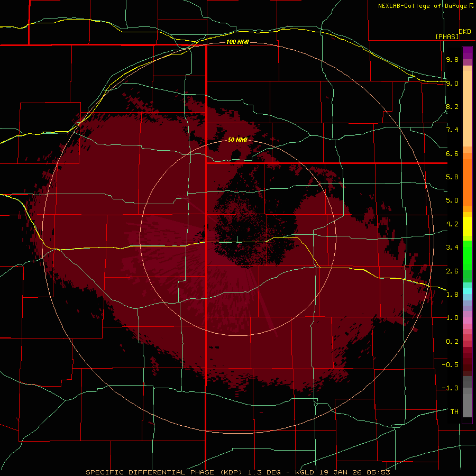Click the 3.4 legend value
This screenshot has width=476, height=476.
[x=452, y=248]
